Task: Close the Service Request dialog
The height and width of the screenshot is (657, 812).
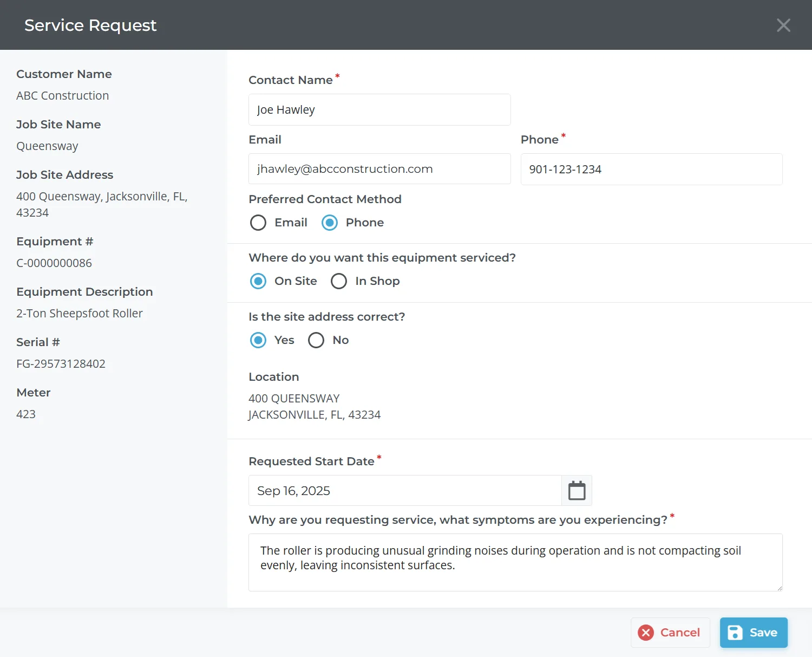Action: click(x=783, y=25)
